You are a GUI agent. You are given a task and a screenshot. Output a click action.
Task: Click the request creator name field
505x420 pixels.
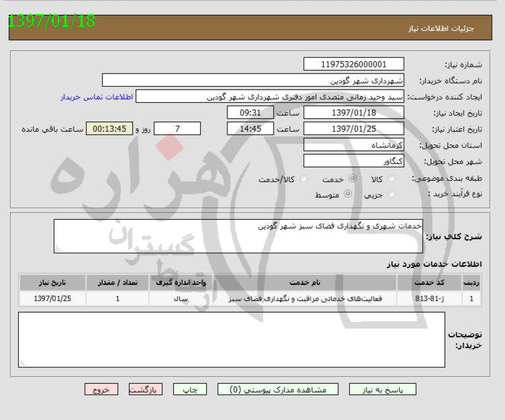click(270, 96)
